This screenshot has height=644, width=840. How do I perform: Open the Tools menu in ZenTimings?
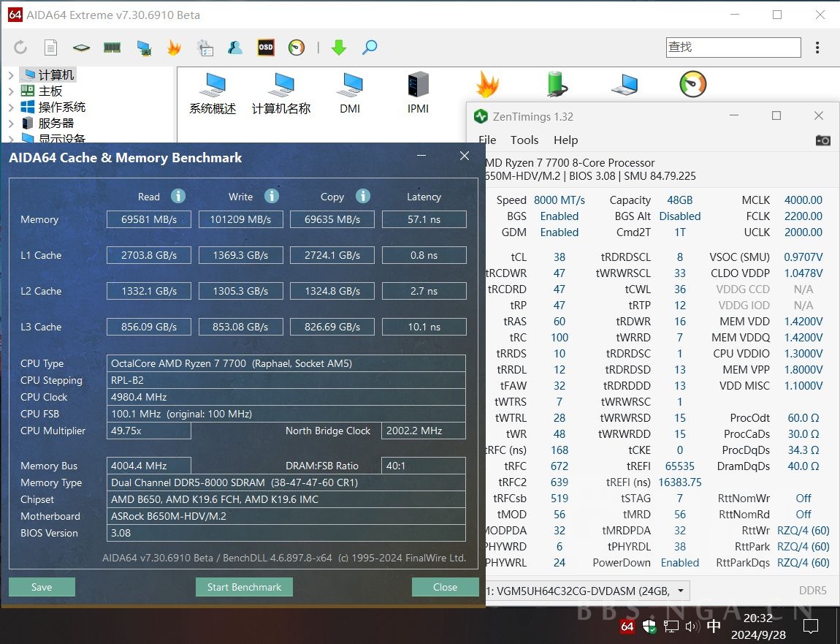tap(524, 140)
